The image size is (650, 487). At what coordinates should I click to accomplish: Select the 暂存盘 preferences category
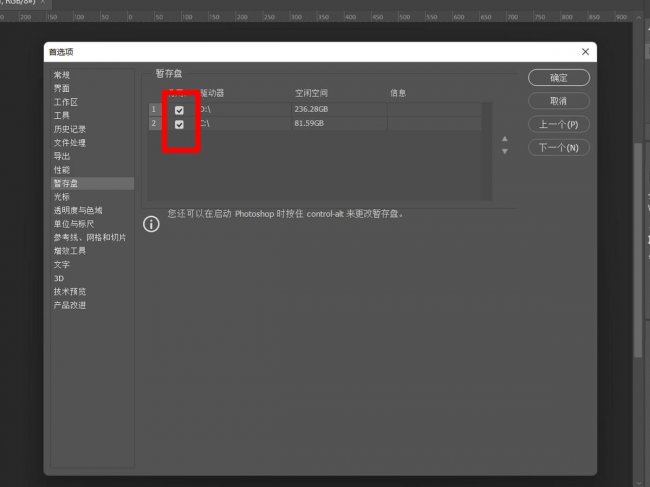(92, 183)
